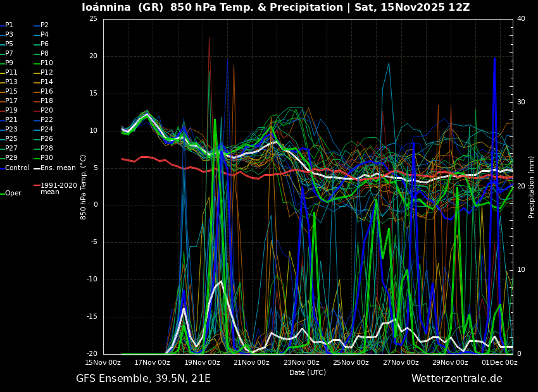Toggle the P2 ensemble member legend
538x392 pixels.
pos(44,25)
